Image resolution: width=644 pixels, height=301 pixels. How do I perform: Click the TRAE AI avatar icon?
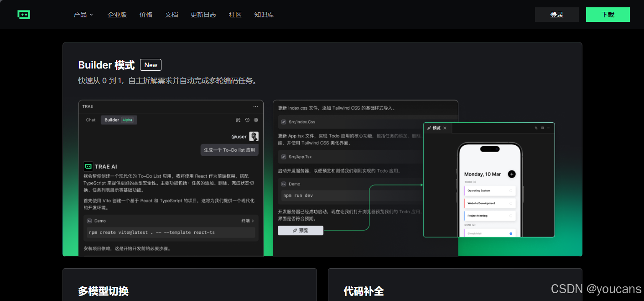(x=88, y=167)
